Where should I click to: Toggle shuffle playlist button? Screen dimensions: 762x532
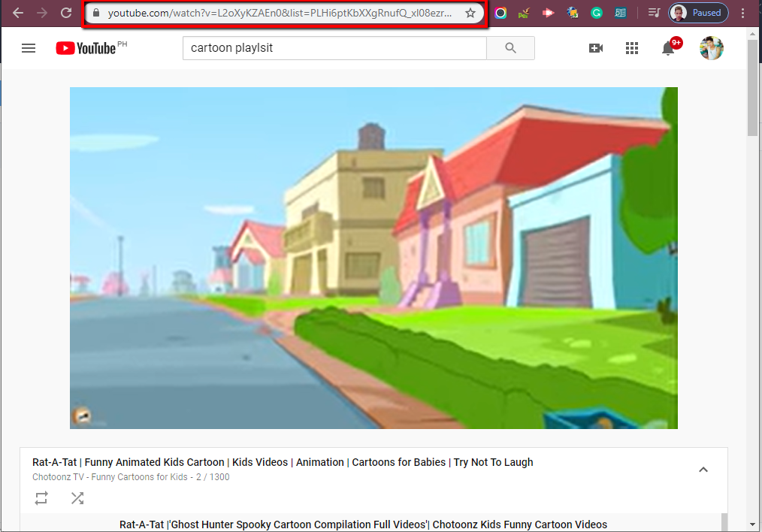pyautogui.click(x=77, y=497)
